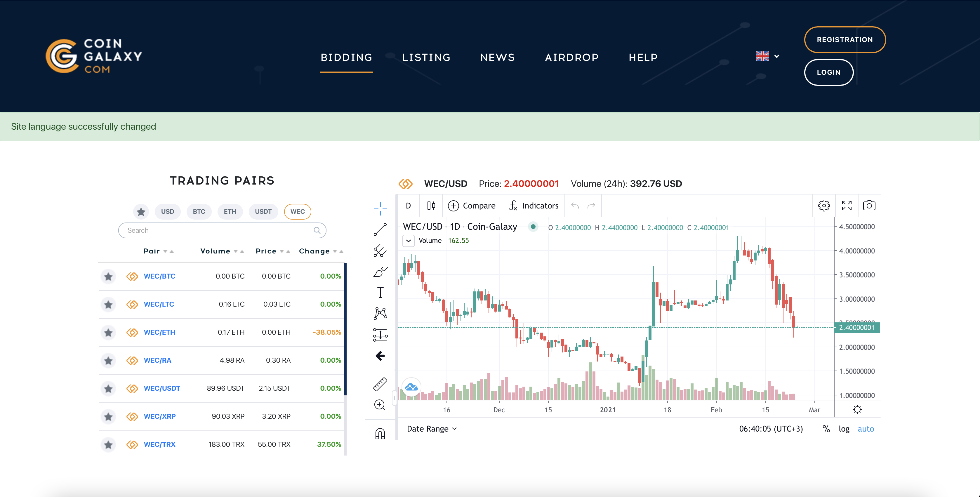The image size is (980, 497).
Task: Switch to the WEC pairs tab
Action: click(298, 212)
